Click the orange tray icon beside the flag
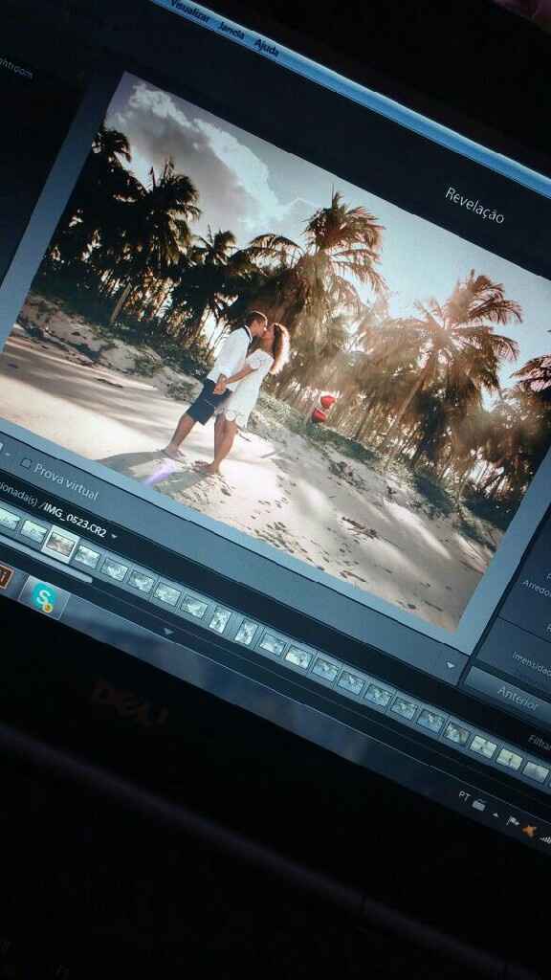This screenshot has height=980, width=551. pos(530,831)
